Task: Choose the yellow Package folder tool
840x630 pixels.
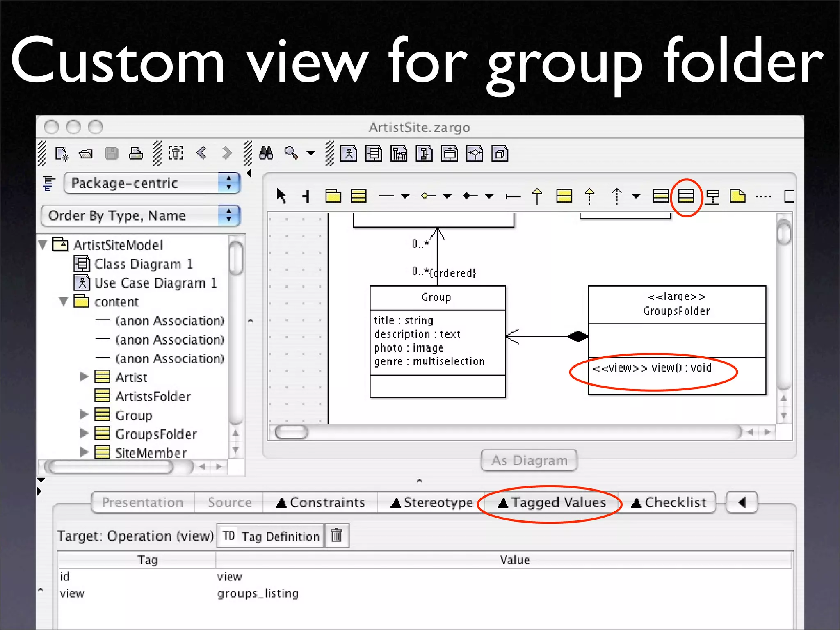Action: pos(333,196)
